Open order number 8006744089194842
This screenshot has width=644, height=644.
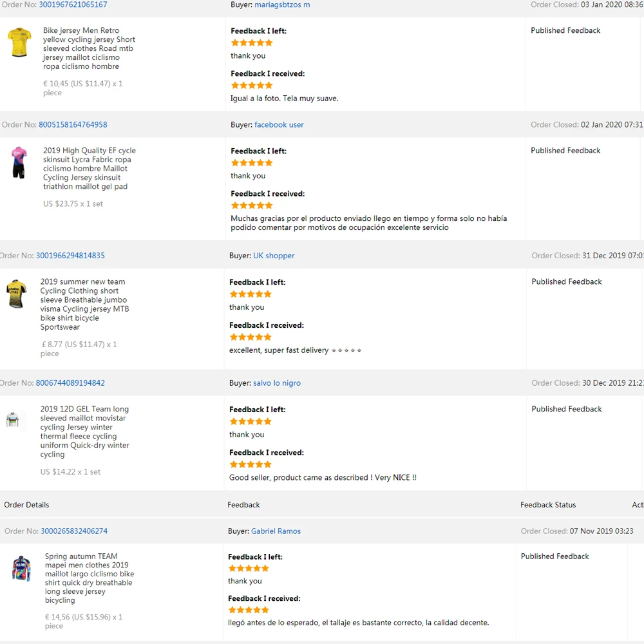pyautogui.click(x=70, y=383)
